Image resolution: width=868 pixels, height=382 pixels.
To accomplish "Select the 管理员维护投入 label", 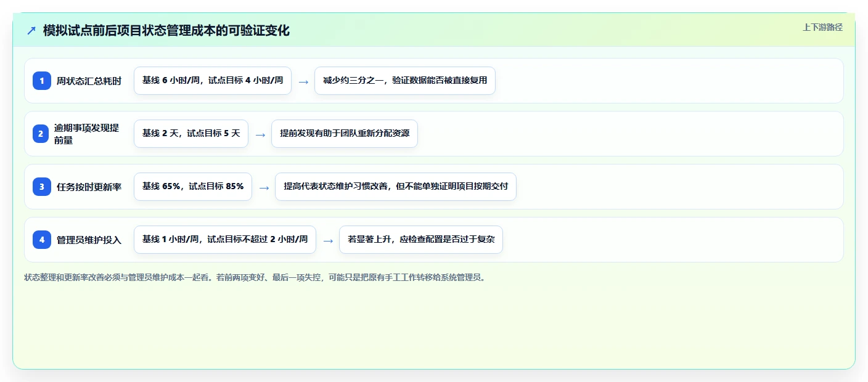I will click(x=89, y=240).
